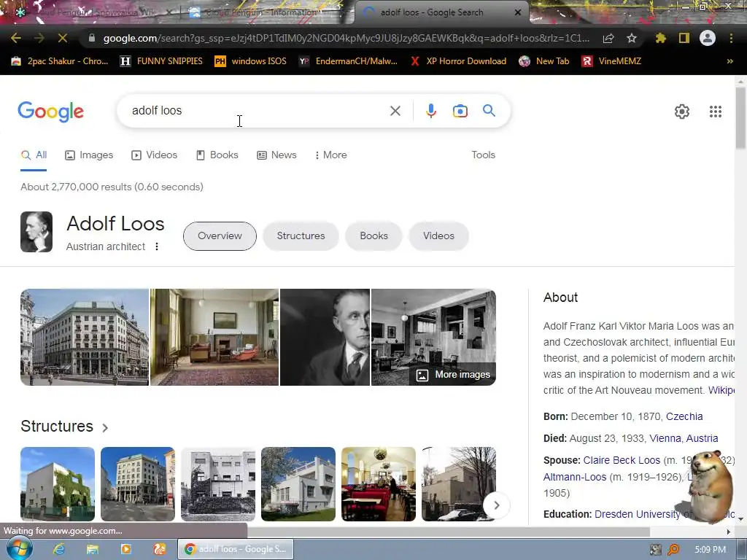Open the ivy-covered house structure thumbnail
This screenshot has width=747, height=560.
pyautogui.click(x=58, y=484)
